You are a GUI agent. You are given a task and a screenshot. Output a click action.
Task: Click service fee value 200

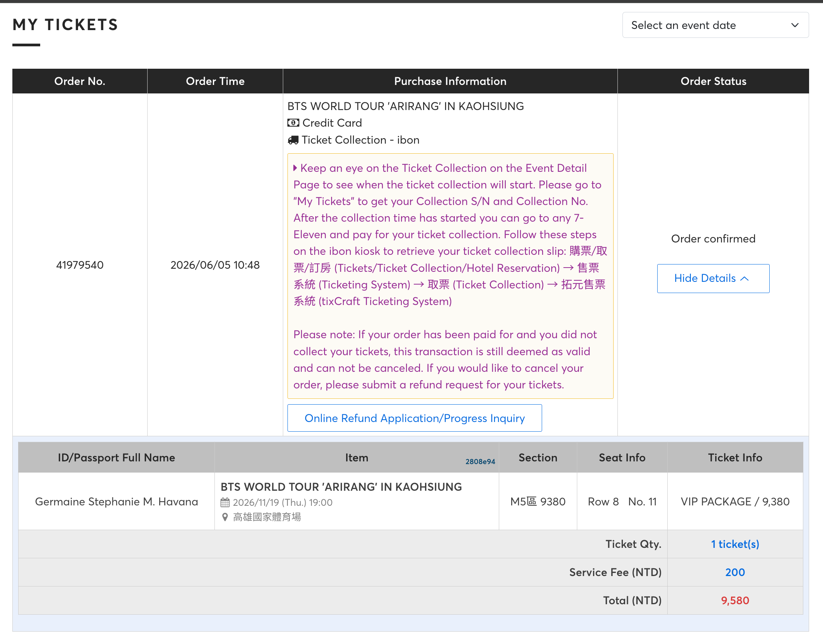point(735,572)
